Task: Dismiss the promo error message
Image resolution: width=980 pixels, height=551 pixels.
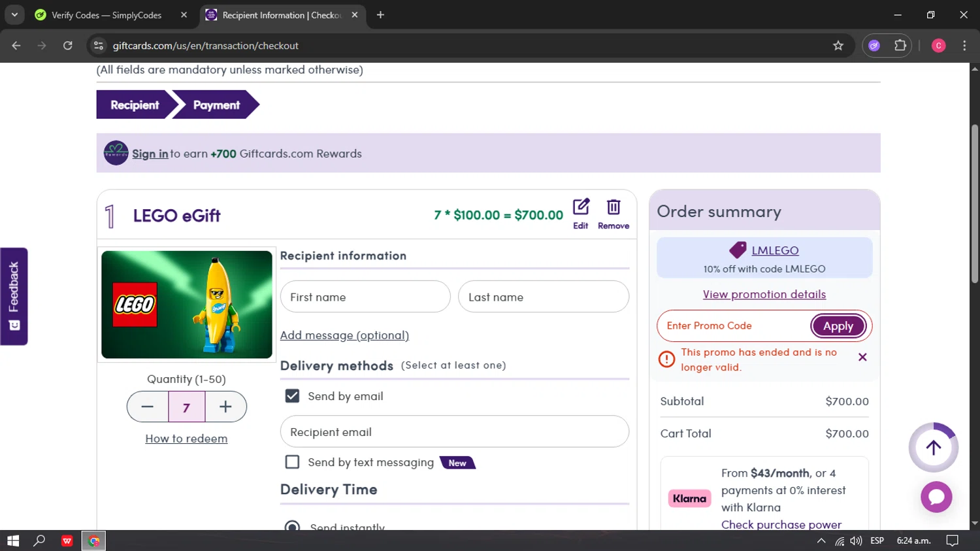Action: click(862, 357)
